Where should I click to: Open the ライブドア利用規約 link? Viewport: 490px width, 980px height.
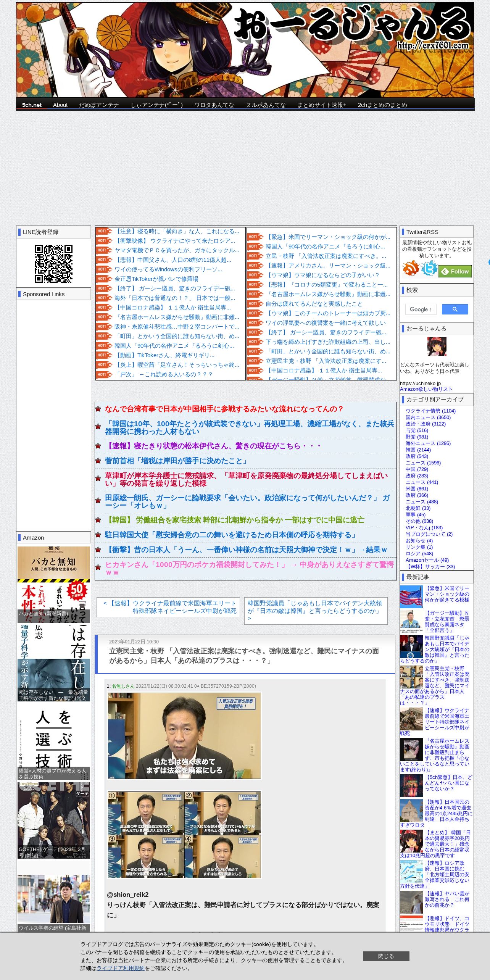(120, 968)
